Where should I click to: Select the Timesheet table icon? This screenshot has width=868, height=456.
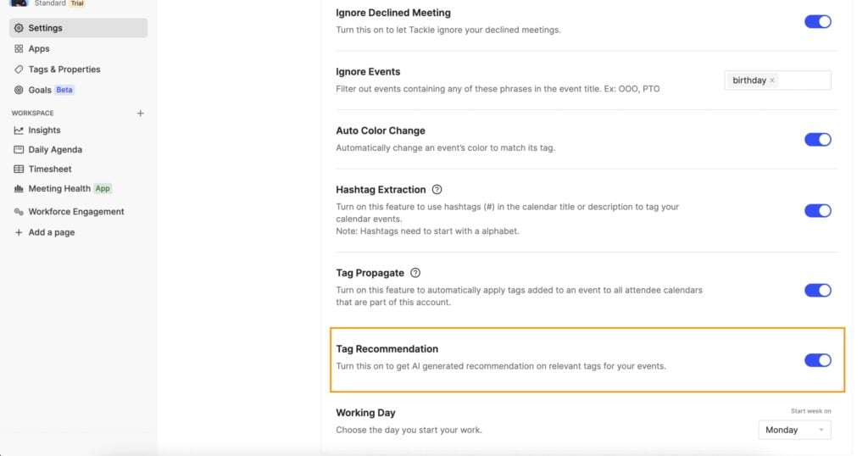pos(19,169)
